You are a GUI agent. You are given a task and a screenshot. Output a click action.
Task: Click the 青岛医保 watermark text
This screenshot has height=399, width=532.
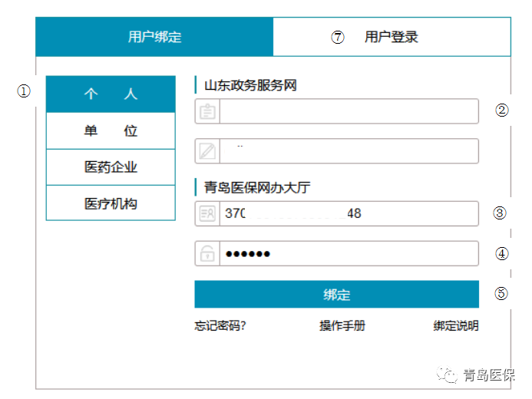pos(489,375)
